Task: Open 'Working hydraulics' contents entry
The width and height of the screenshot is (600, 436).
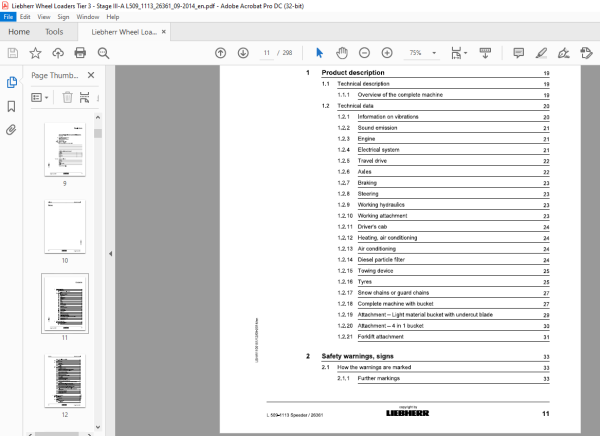Action: pos(381,205)
